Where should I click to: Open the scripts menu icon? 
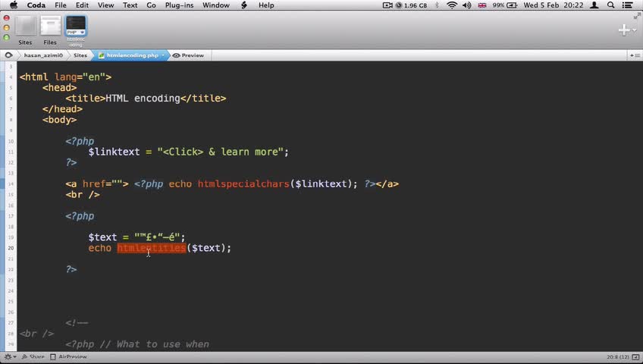(244, 5)
